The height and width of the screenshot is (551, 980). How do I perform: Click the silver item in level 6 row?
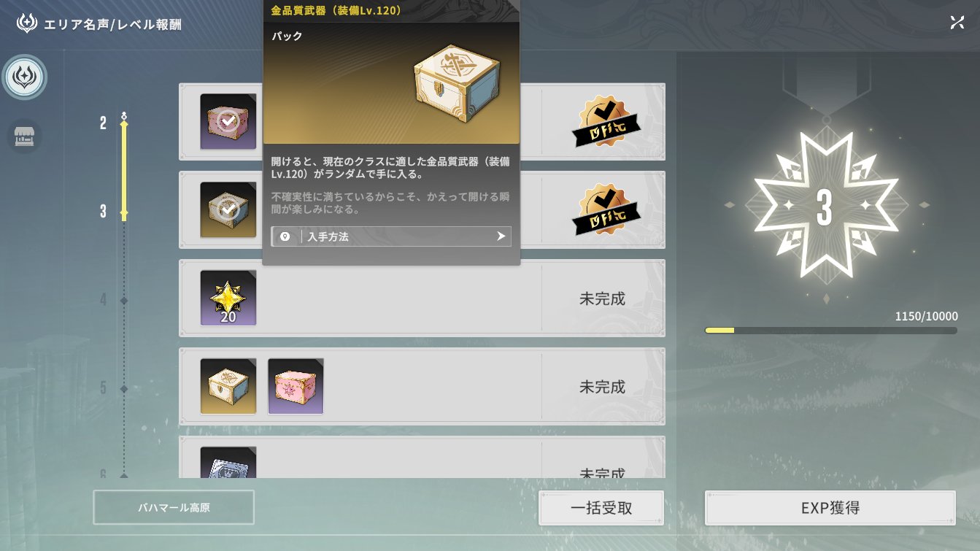[228, 462]
